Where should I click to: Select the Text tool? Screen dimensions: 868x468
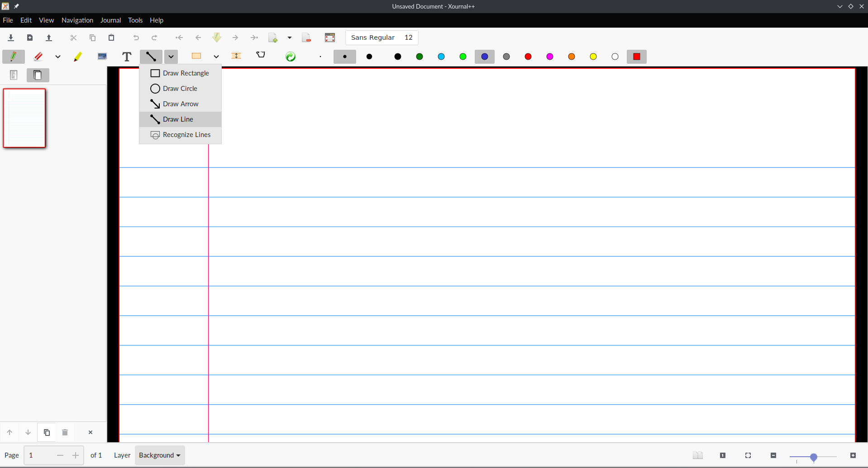126,57
